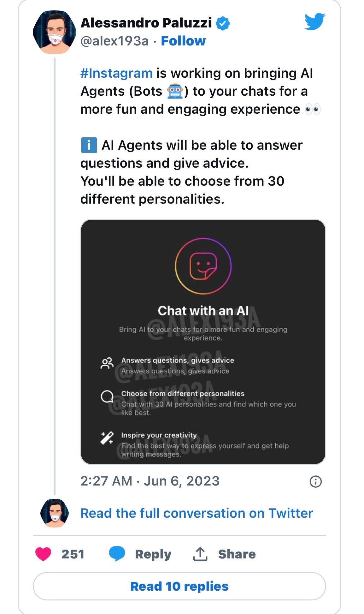This screenshot has height=614, width=364.
Task: Click the small avatar beside conversation link
Action: click(55, 513)
